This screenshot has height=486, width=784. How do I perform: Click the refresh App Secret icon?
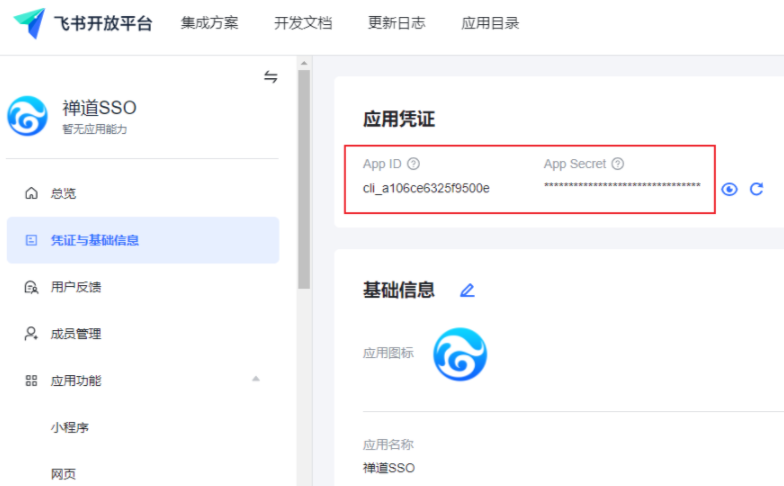(x=756, y=189)
